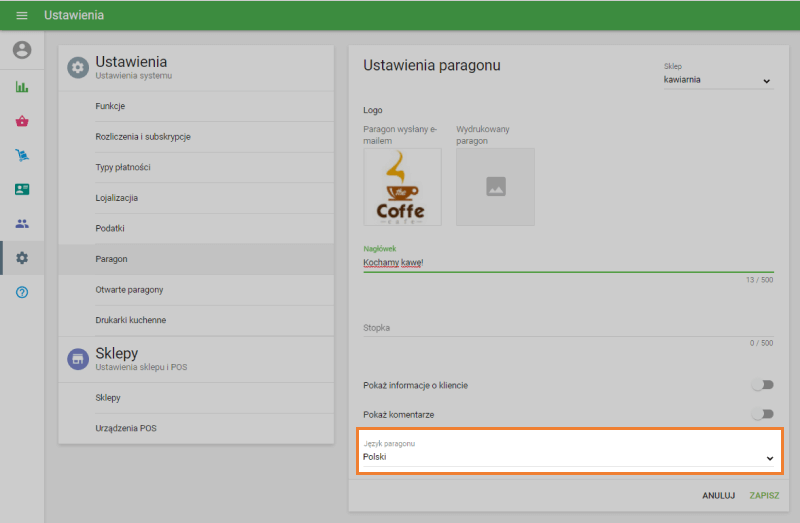
Task: Open the Sklep dropdown showing kawiarnia
Action: coord(717,80)
